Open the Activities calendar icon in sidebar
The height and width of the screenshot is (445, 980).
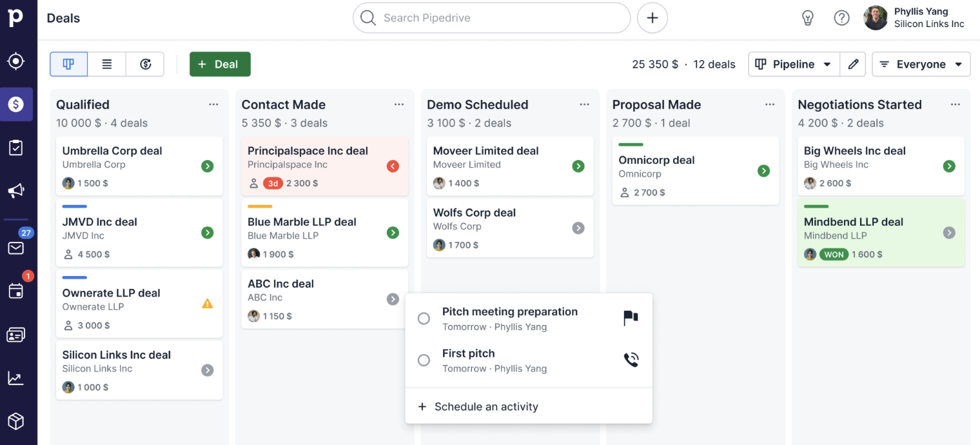(15, 291)
